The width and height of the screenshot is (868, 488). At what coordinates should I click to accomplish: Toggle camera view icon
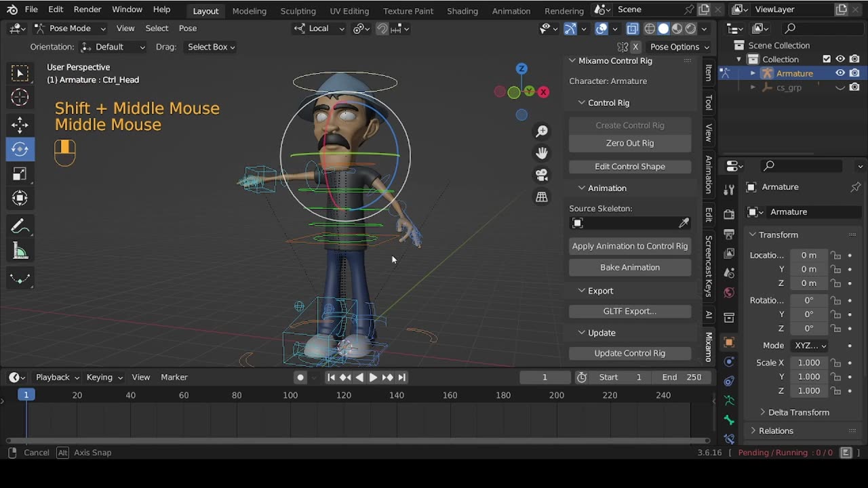tap(542, 175)
